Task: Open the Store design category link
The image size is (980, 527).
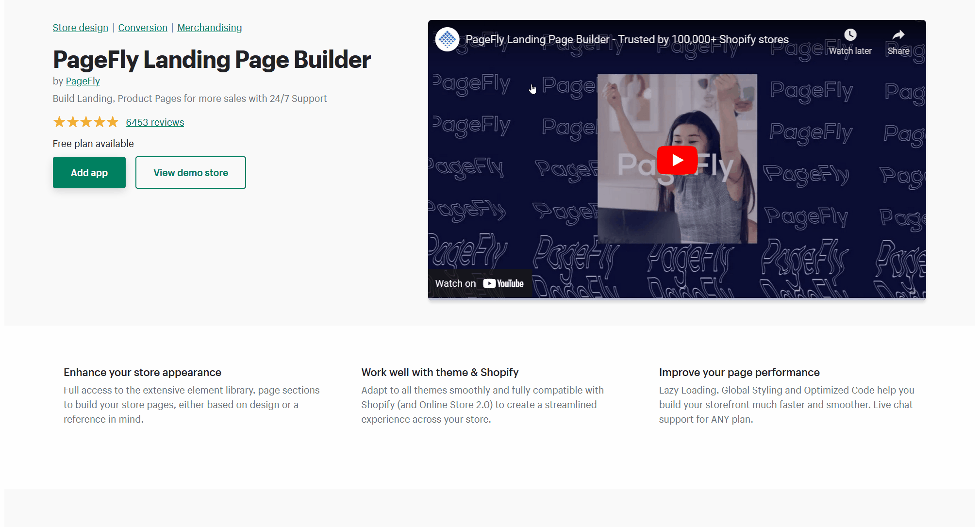Action: 81,28
